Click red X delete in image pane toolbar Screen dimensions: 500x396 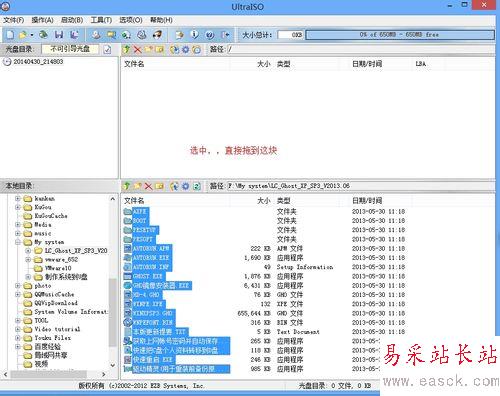[x=137, y=50]
